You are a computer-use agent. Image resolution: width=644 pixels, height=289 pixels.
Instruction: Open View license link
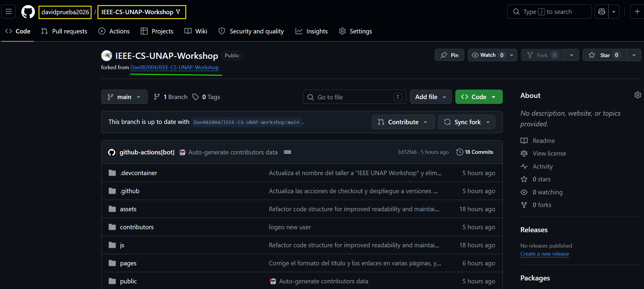543,154
